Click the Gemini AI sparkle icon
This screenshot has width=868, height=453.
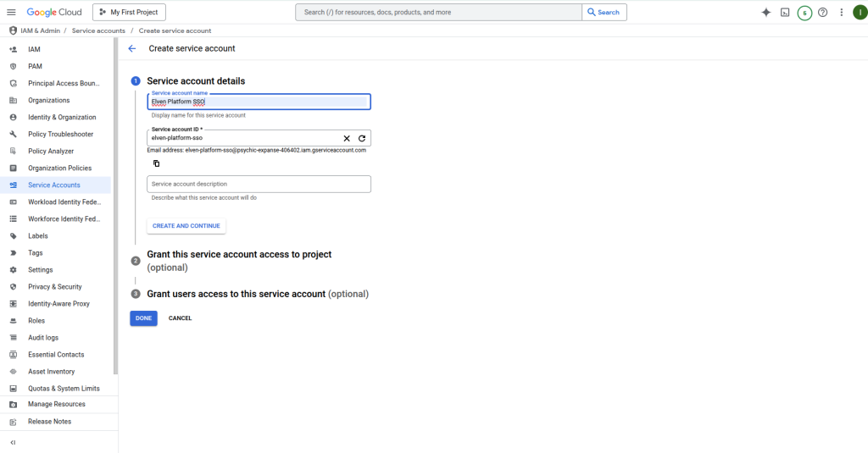point(766,12)
